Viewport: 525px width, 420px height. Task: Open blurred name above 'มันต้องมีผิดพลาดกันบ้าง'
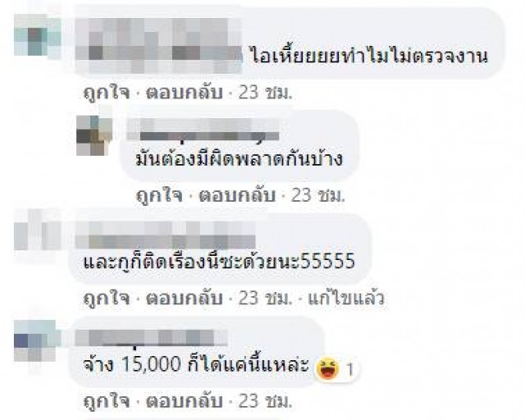pyautogui.click(x=203, y=130)
